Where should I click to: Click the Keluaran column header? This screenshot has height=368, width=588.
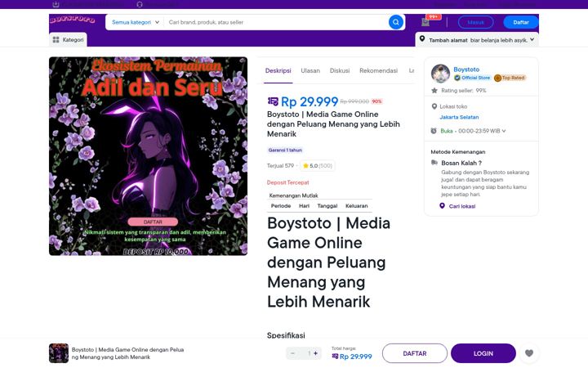click(356, 206)
